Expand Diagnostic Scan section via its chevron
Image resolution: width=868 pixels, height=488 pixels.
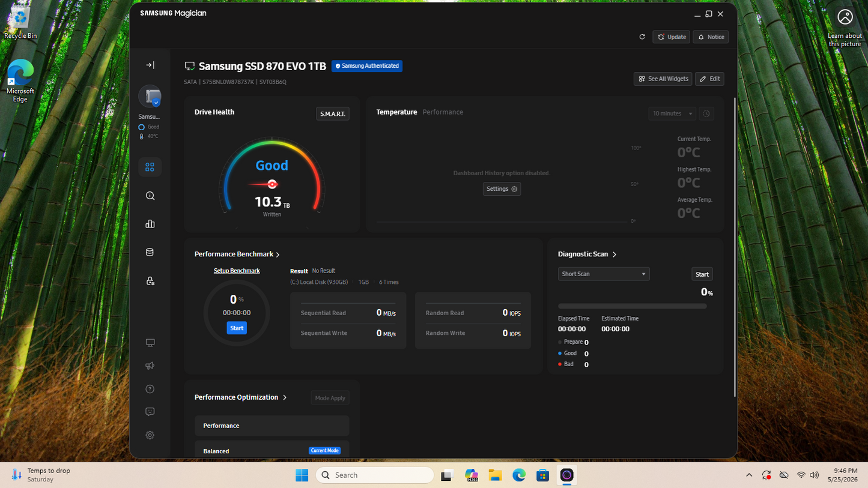(x=615, y=255)
